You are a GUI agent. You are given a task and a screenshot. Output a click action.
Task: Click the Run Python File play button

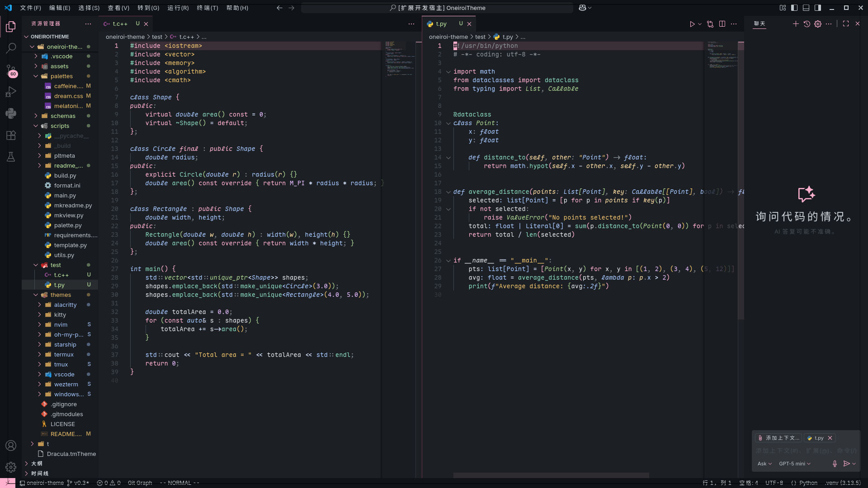click(x=692, y=24)
